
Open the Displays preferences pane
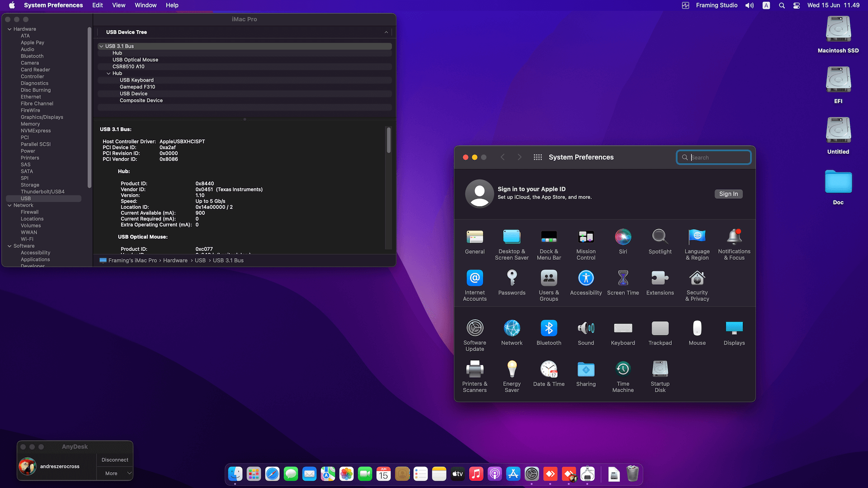pyautogui.click(x=734, y=328)
